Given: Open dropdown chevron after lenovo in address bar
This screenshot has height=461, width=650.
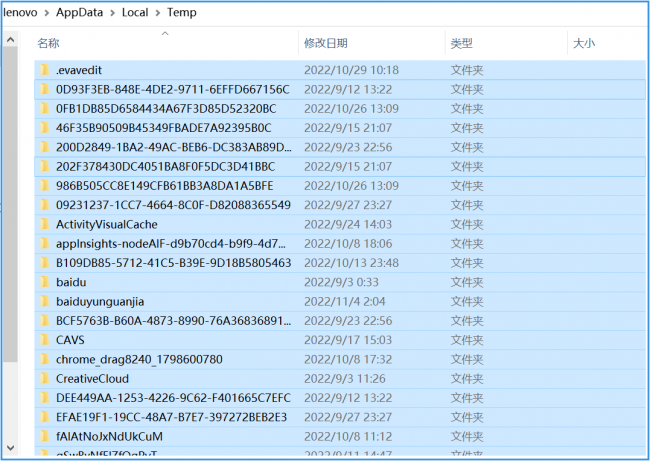Looking at the screenshot, I should 47,13.
